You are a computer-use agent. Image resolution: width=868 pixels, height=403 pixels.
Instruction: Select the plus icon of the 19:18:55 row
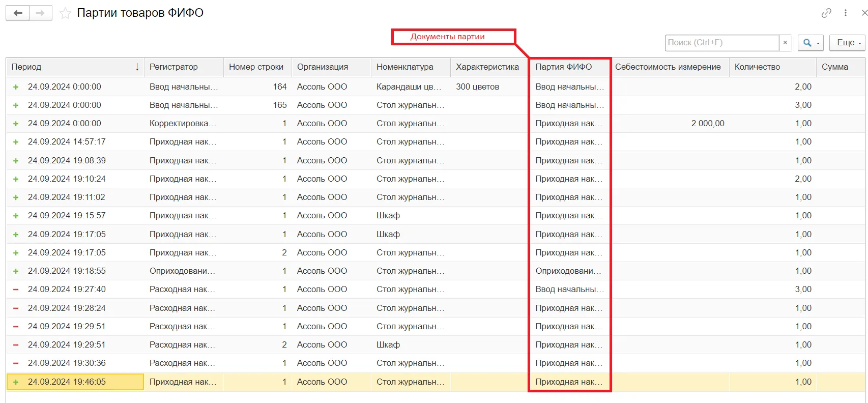pos(16,271)
